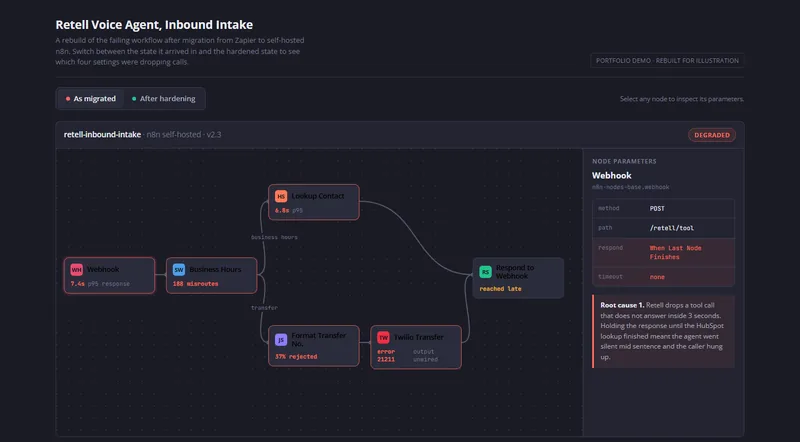Click the NODE PARAMETERS panel heading
This screenshot has width=800, height=442.
pyautogui.click(x=624, y=161)
